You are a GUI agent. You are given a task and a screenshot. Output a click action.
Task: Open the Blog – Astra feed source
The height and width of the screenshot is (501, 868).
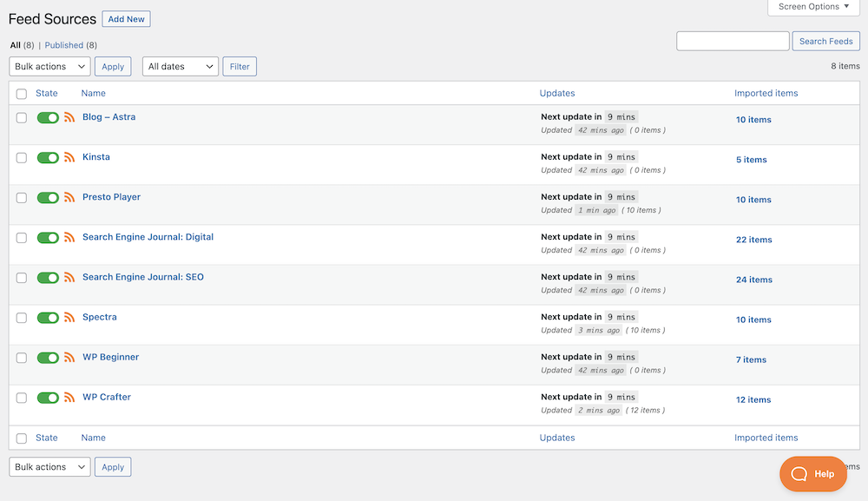[x=109, y=117]
